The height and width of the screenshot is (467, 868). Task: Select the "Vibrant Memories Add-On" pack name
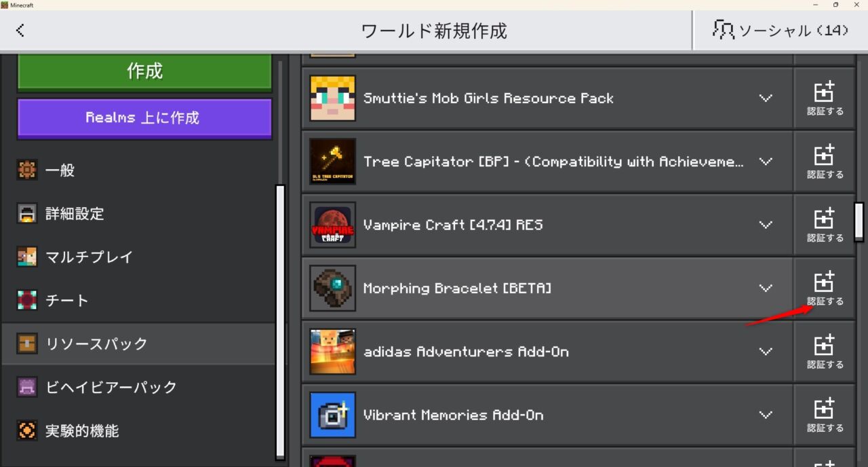[454, 415]
